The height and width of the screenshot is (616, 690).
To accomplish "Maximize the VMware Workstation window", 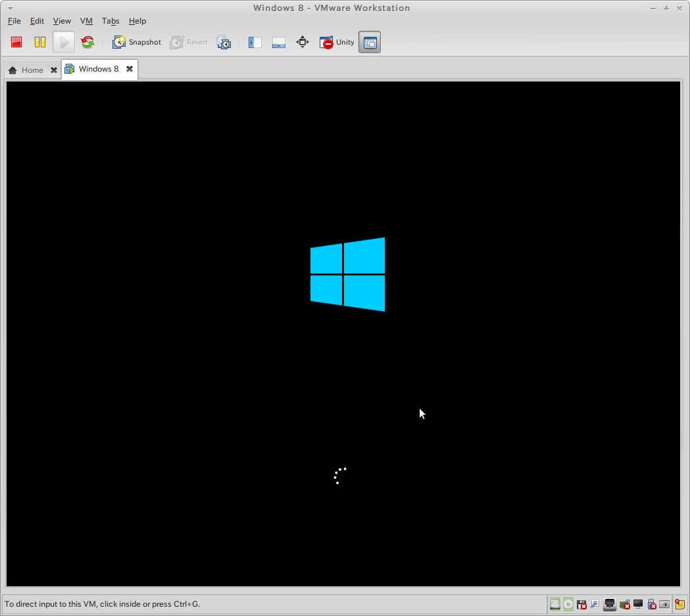I will click(x=666, y=9).
